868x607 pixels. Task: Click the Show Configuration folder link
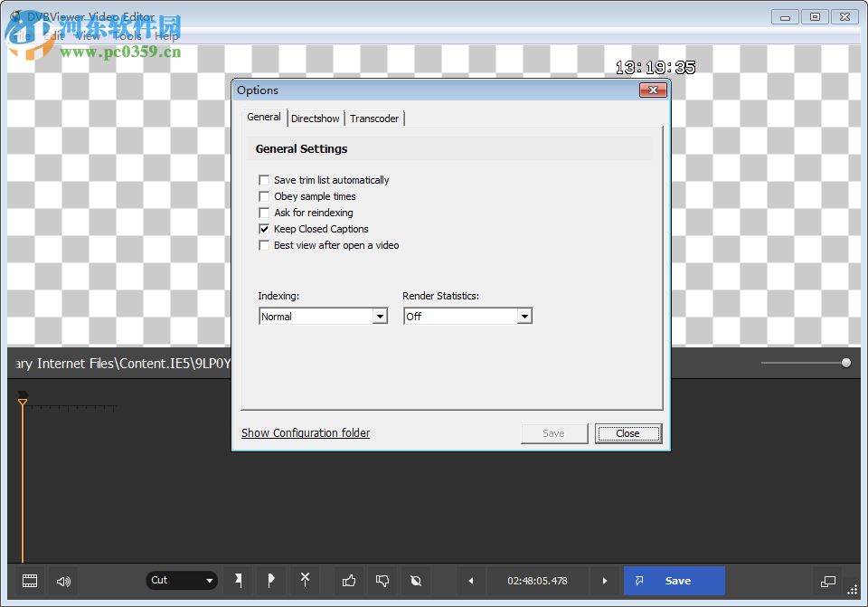pos(305,433)
